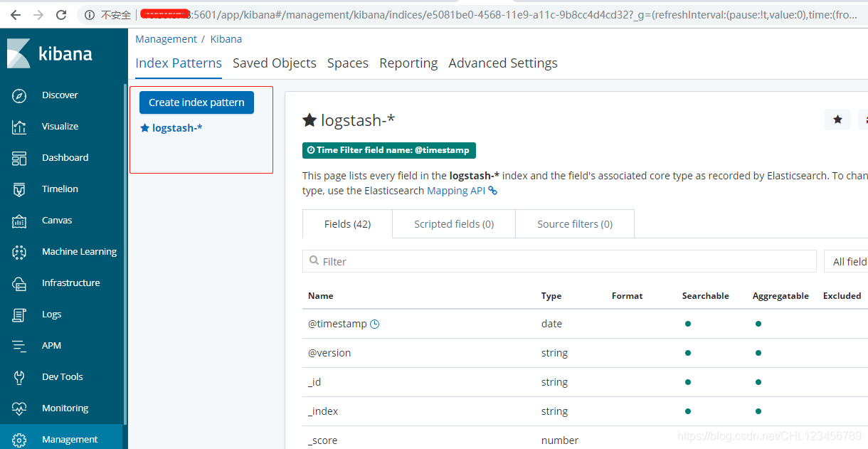Select the Source filters (0) tab
The height and width of the screenshot is (449, 868).
[x=575, y=223]
